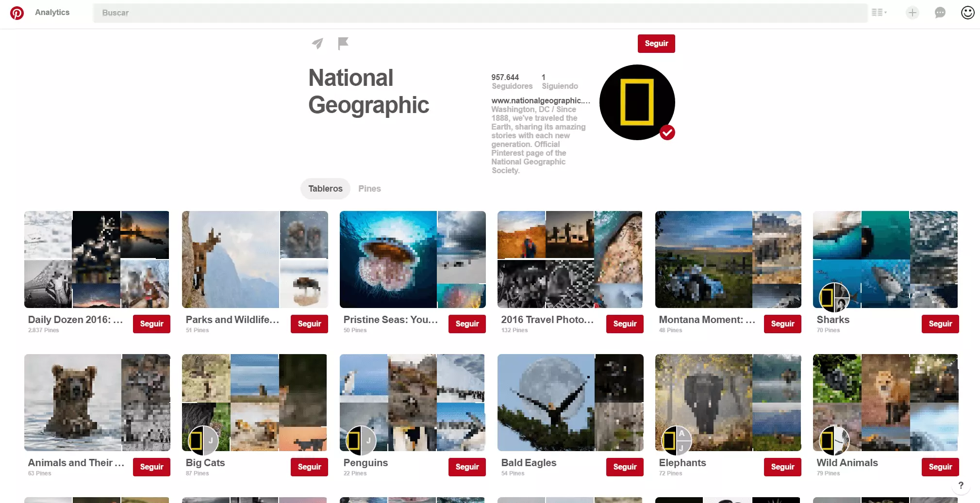This screenshot has width=980, height=503.
Task: Open the messages speech bubble icon
Action: point(940,13)
